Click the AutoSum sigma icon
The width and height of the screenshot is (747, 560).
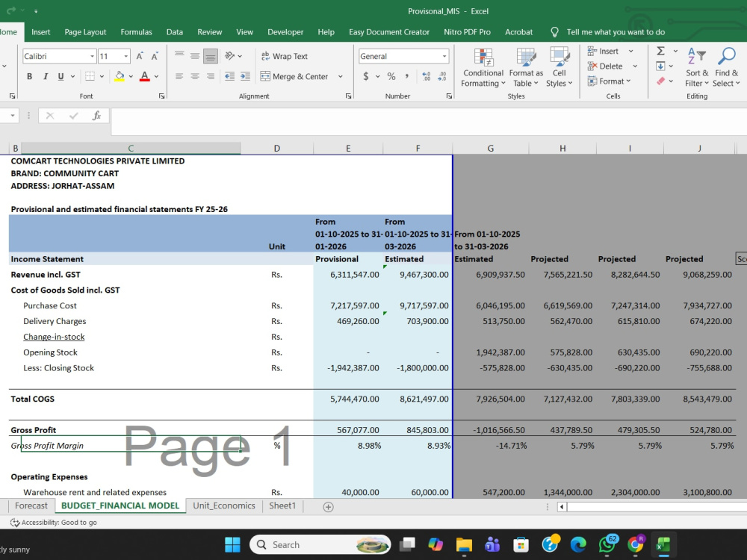661,51
